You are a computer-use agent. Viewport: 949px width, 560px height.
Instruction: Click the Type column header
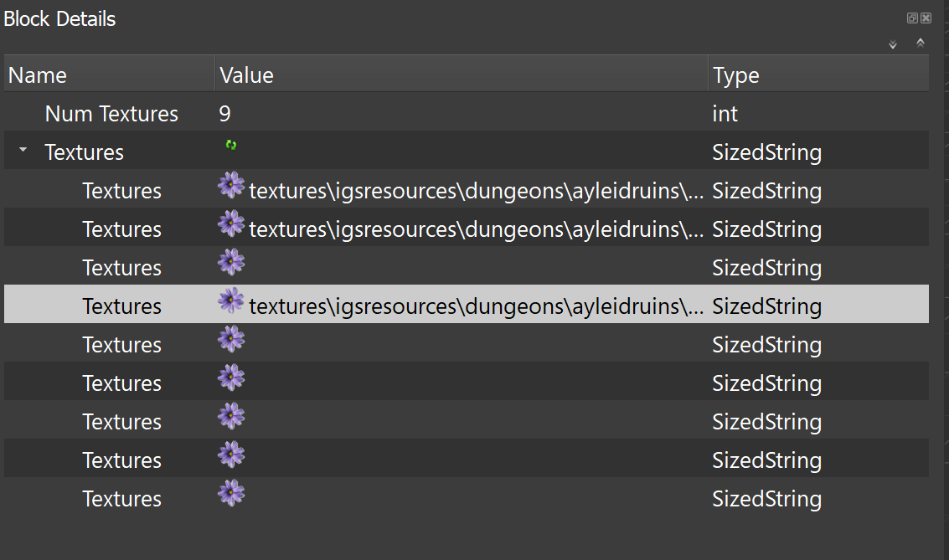(736, 75)
